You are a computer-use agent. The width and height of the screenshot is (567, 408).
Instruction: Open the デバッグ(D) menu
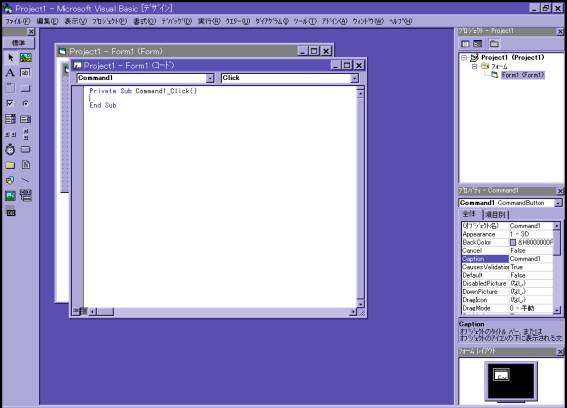(176, 21)
